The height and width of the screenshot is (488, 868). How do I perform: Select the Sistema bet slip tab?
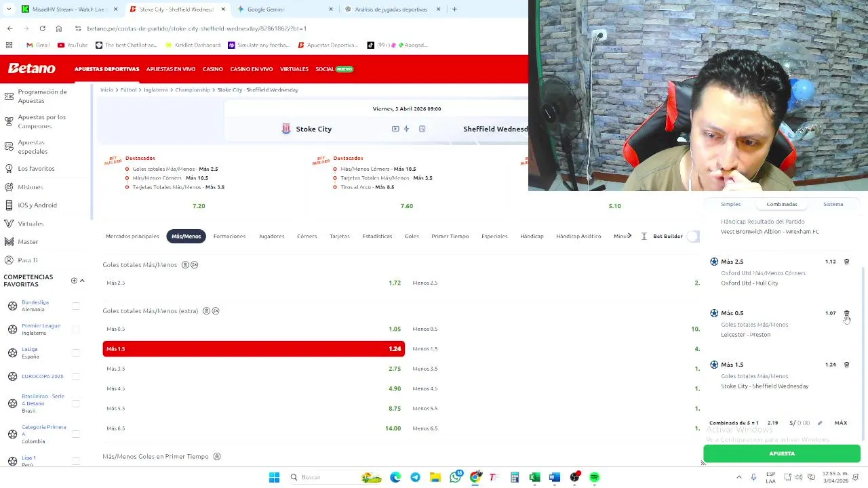coord(833,204)
